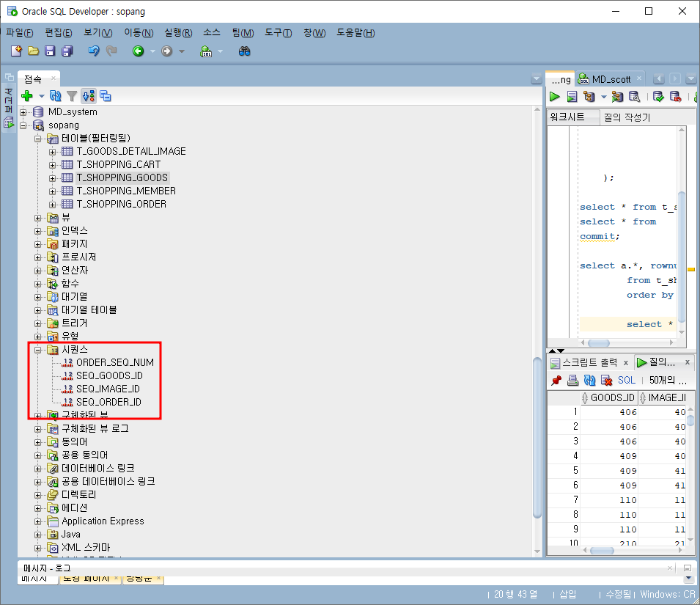Click the red X delete row icon in results
Viewport: 700px width, 605px height.
click(x=607, y=381)
